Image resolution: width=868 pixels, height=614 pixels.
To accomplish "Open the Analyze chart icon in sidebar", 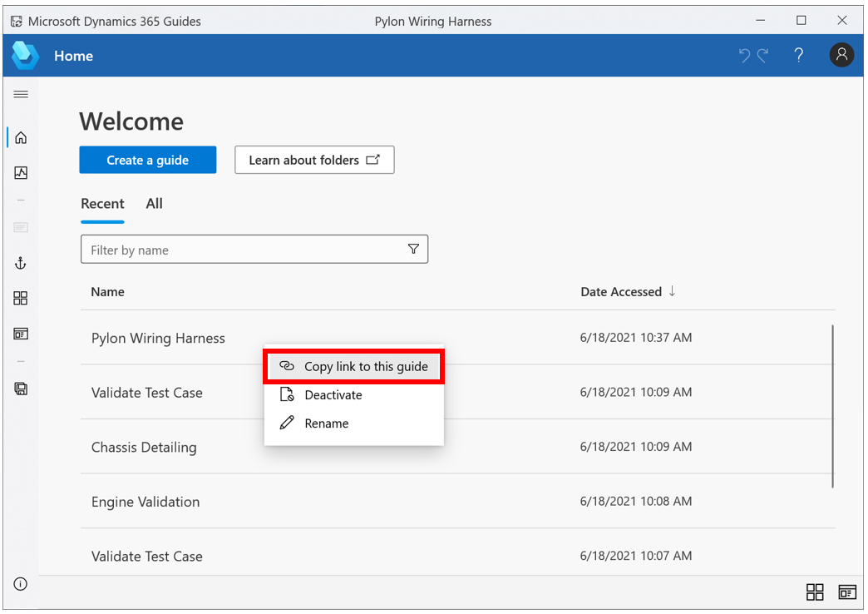I will [x=21, y=173].
